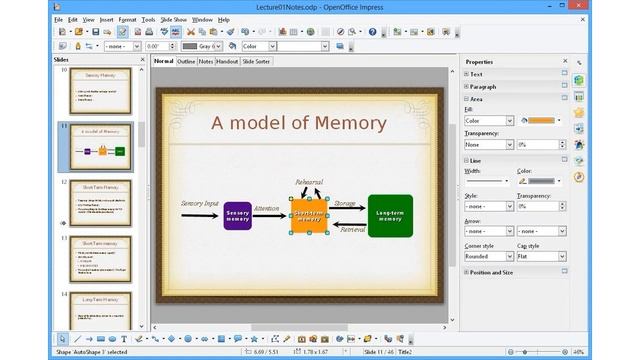Open the Cap style Flat dropdown
The height and width of the screenshot is (360, 640).
coord(542,256)
